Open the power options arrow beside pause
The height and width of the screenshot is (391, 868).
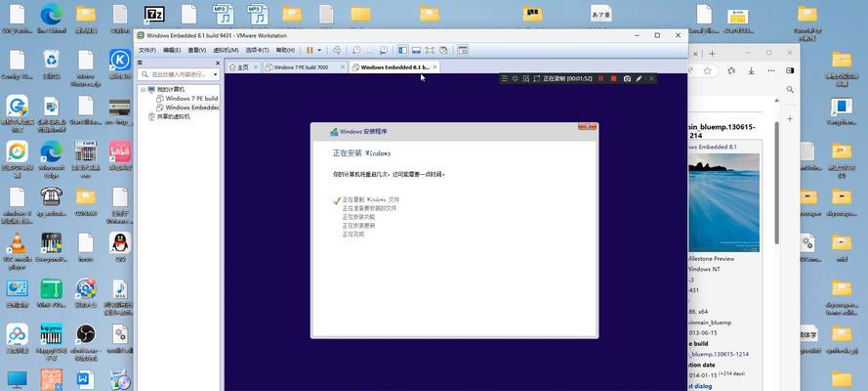coord(319,51)
